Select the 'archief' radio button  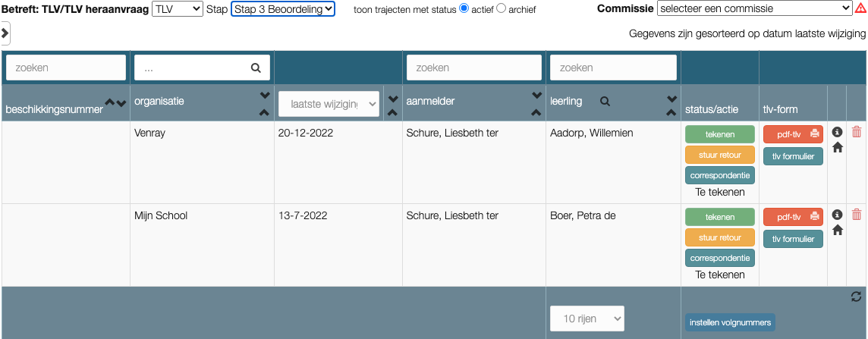pyautogui.click(x=501, y=8)
